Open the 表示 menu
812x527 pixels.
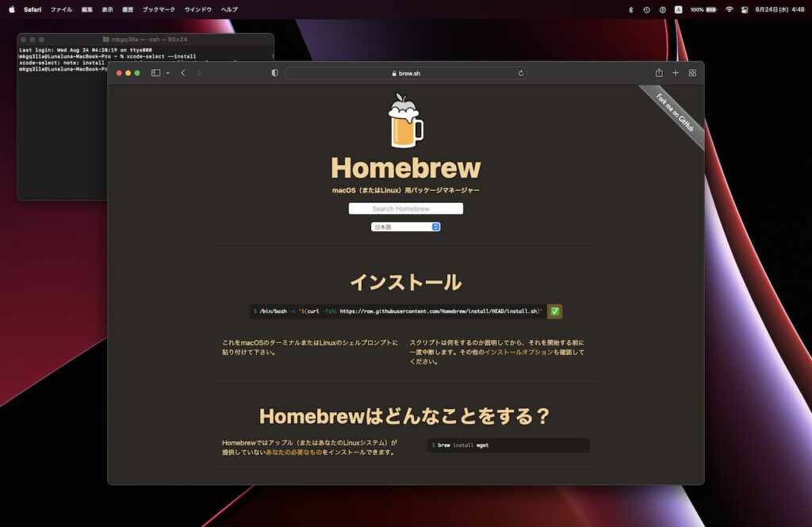pos(107,10)
